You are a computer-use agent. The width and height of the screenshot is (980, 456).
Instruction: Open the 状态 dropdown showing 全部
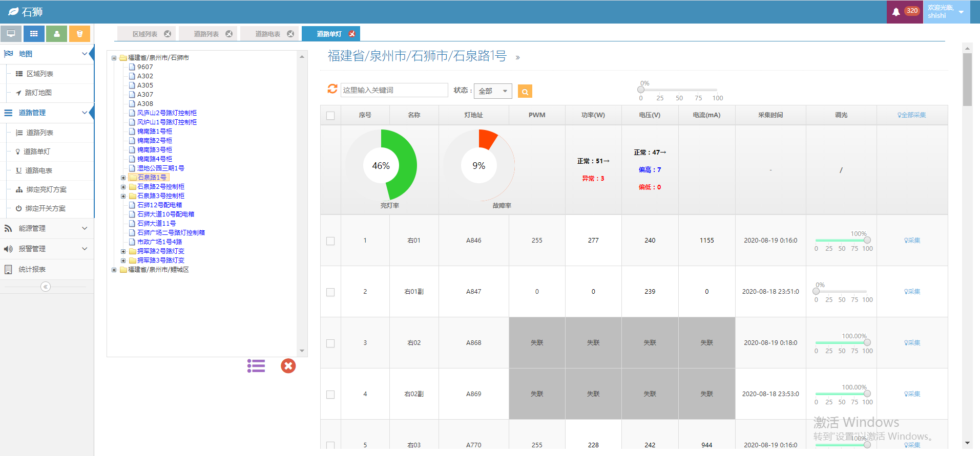(x=492, y=91)
